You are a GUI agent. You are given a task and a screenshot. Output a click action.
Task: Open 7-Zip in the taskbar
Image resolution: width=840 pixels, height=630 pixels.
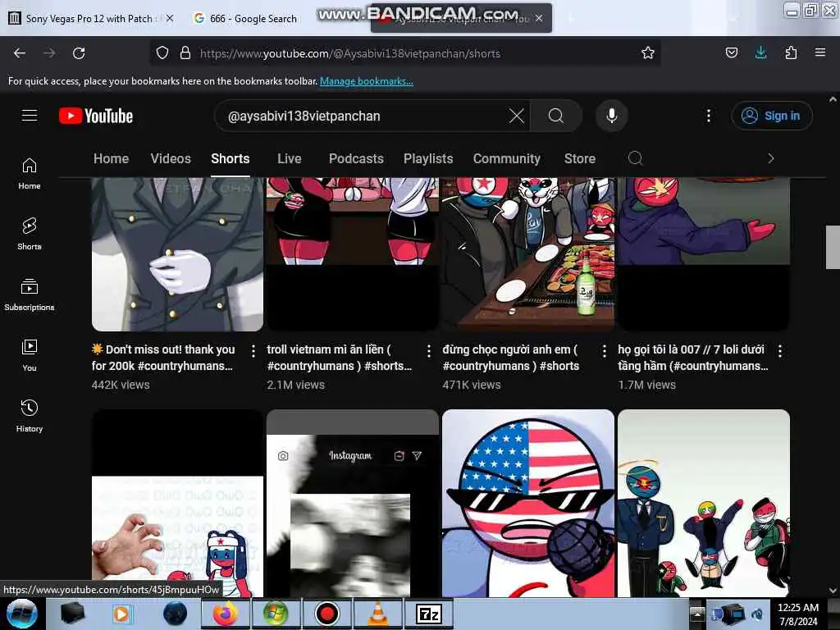429,614
